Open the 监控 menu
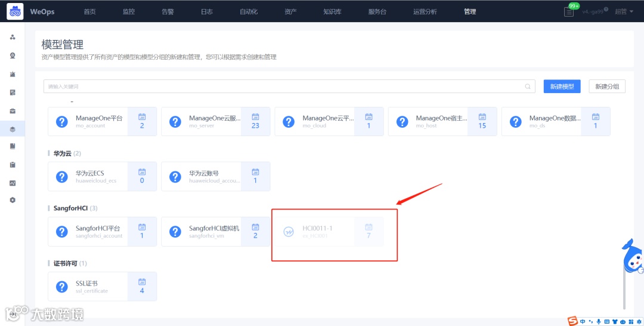644x326 pixels. pyautogui.click(x=129, y=11)
